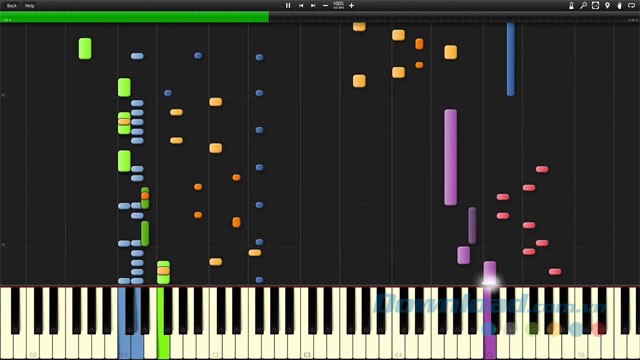The height and width of the screenshot is (360, 640).
Task: Increase playback speed with plus button
Action: pyautogui.click(x=351, y=6)
